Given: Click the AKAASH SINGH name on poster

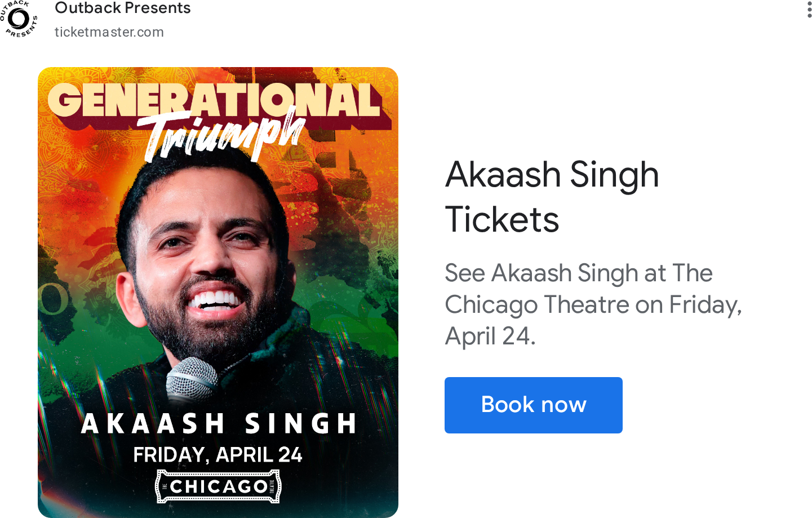Looking at the screenshot, I should pos(219,424).
